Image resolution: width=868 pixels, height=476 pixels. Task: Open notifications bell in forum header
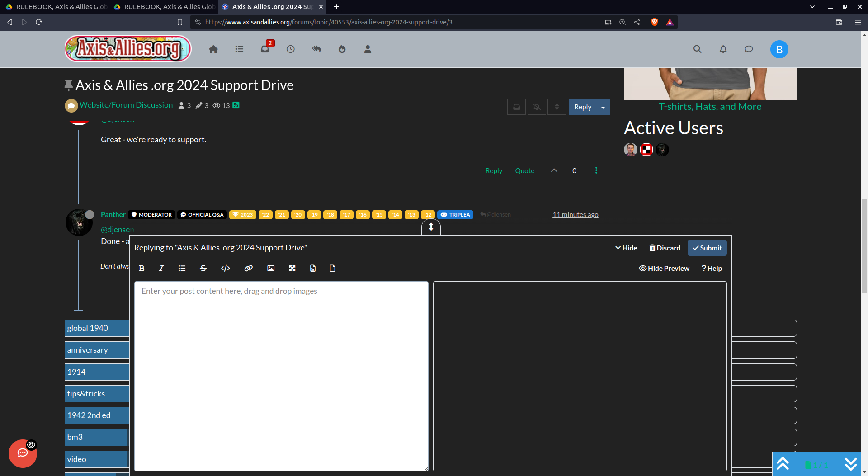tap(723, 49)
